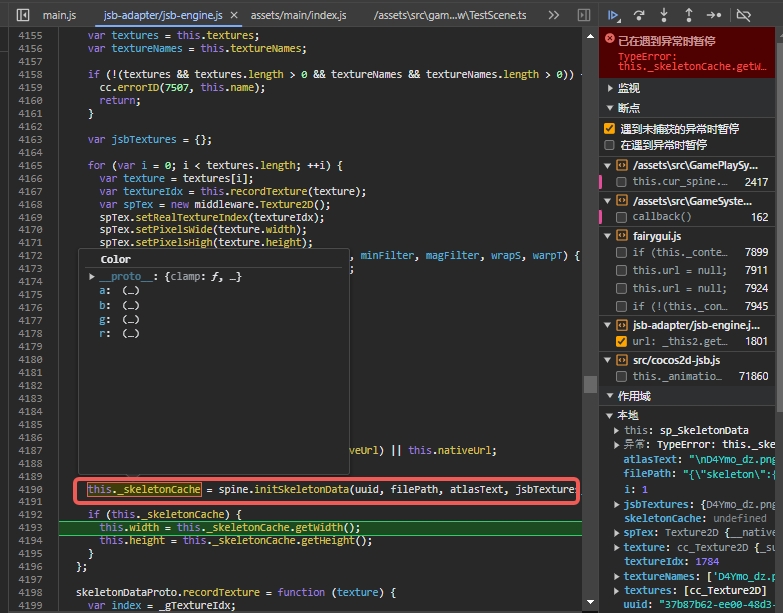The image size is (783, 613).
Task: Collapse the fairygui.js breakpoint group
Action: click(609, 236)
